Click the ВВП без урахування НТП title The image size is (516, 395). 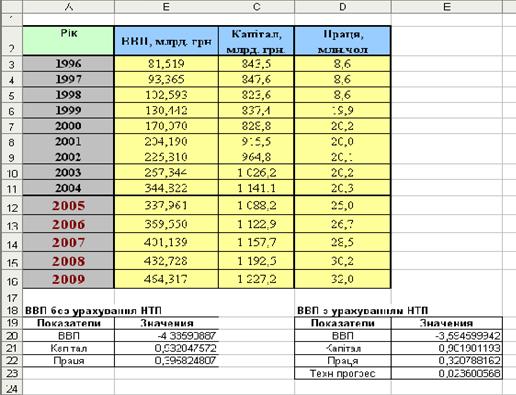[x=93, y=311]
